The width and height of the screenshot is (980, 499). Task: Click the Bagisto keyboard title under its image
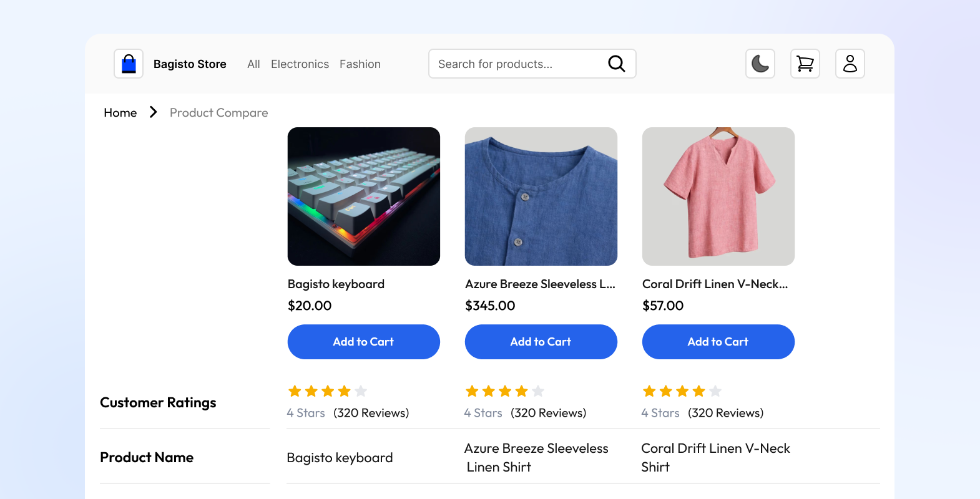[336, 284]
